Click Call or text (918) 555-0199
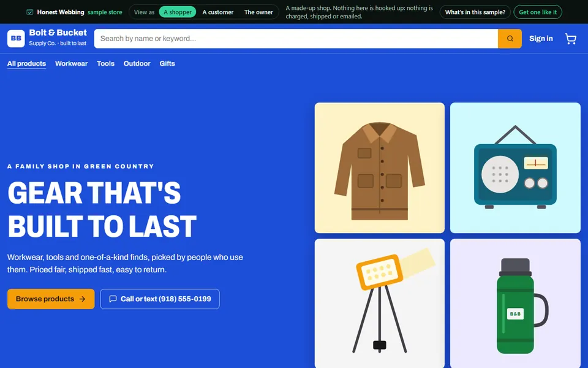This screenshot has height=368, width=588. pos(160,299)
